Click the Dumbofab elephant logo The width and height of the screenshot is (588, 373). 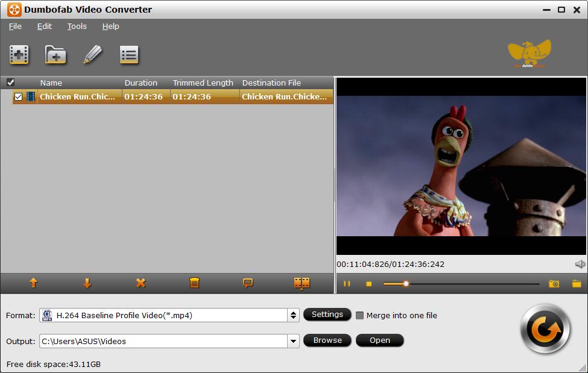point(529,53)
